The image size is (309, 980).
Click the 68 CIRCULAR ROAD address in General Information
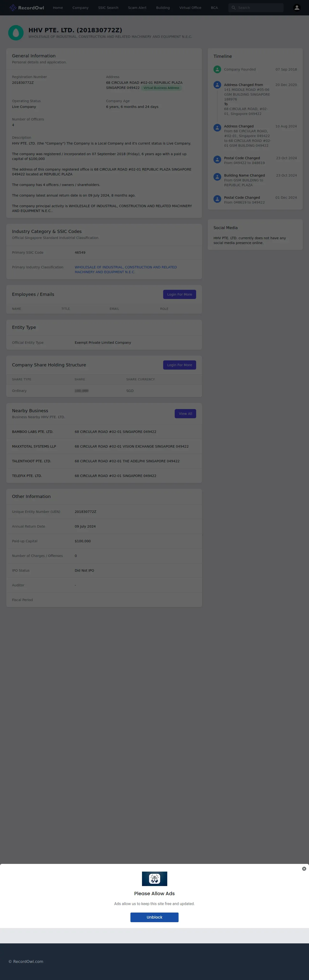pyautogui.click(x=144, y=85)
